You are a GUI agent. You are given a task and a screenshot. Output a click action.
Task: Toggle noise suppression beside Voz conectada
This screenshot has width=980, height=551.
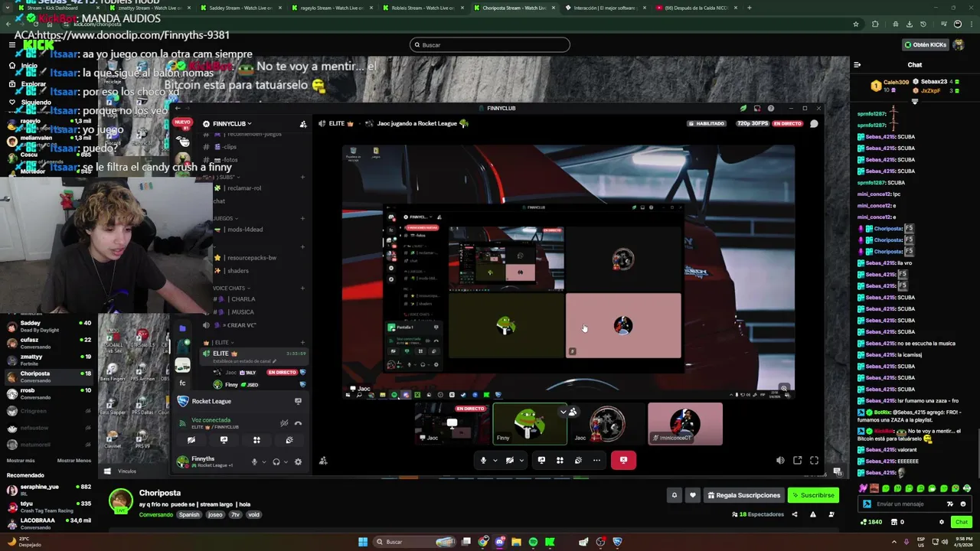pos(284,422)
